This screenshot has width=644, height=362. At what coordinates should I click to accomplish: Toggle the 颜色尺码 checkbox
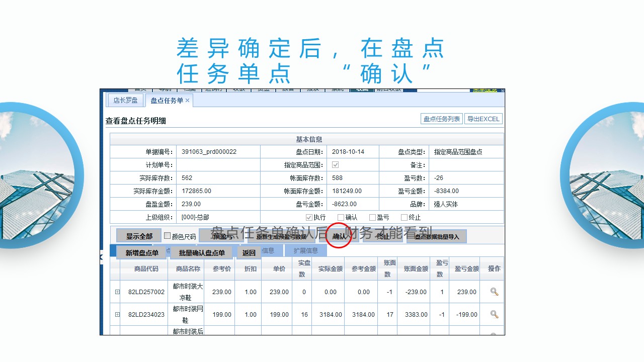[168, 236]
